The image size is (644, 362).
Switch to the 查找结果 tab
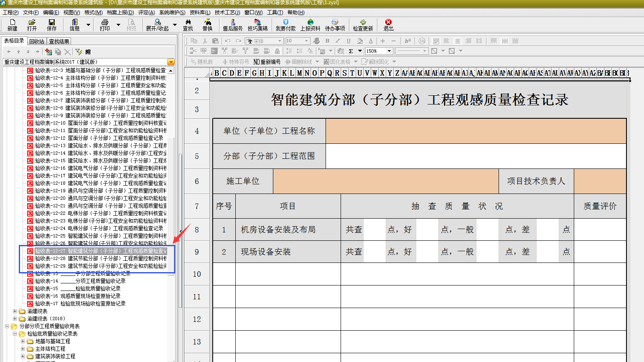click(x=59, y=41)
